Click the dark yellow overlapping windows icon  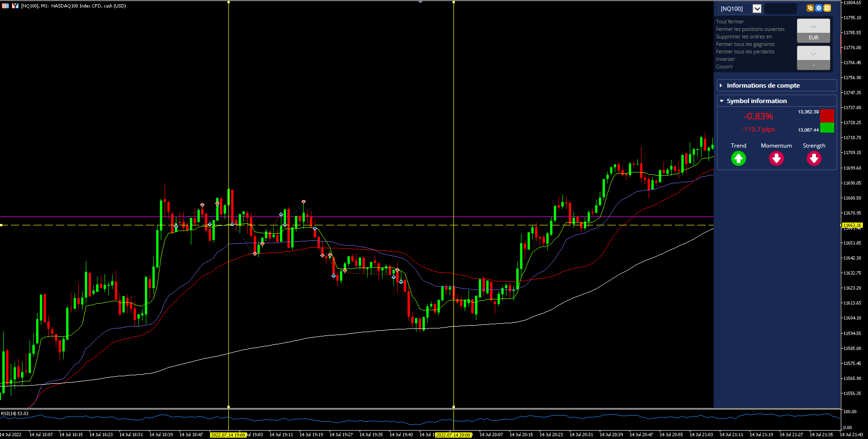[x=810, y=8]
